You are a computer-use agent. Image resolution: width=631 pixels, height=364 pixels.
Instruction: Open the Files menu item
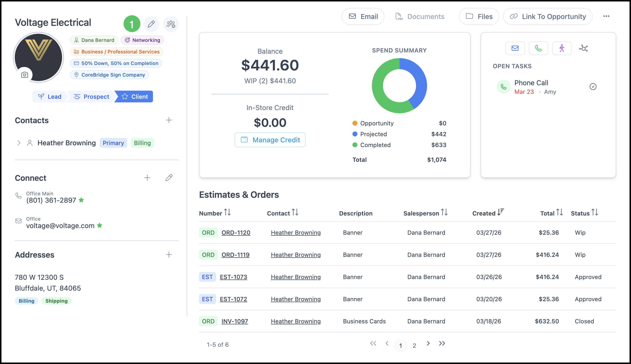(479, 17)
